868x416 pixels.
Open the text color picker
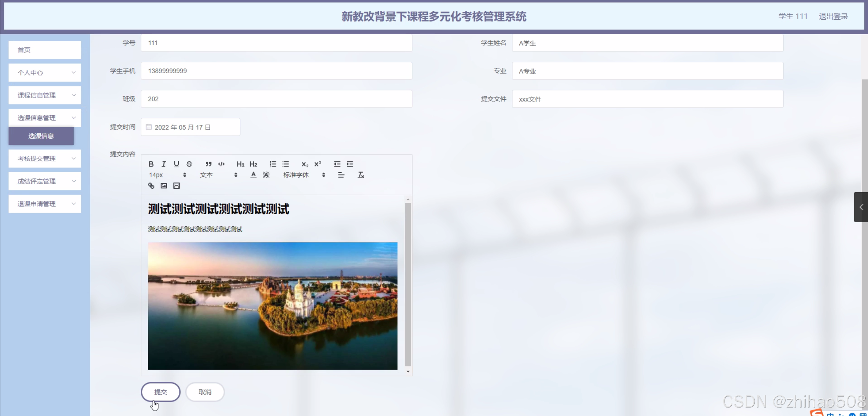pyautogui.click(x=253, y=175)
